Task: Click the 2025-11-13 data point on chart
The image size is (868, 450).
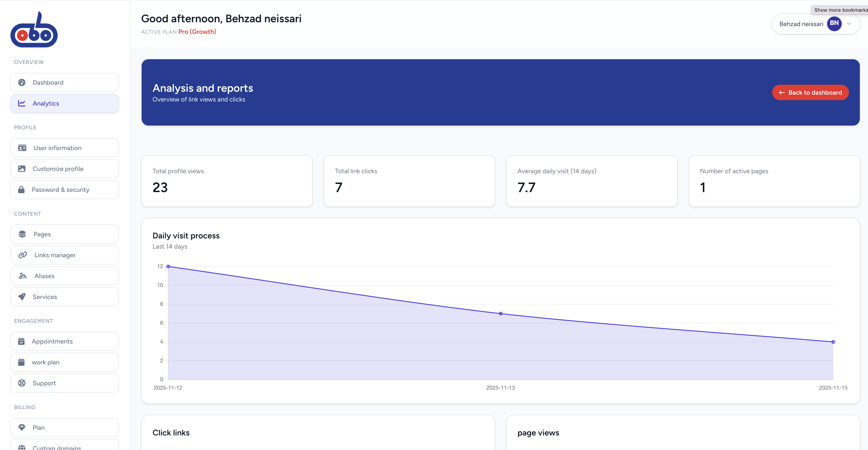Action: click(500, 314)
